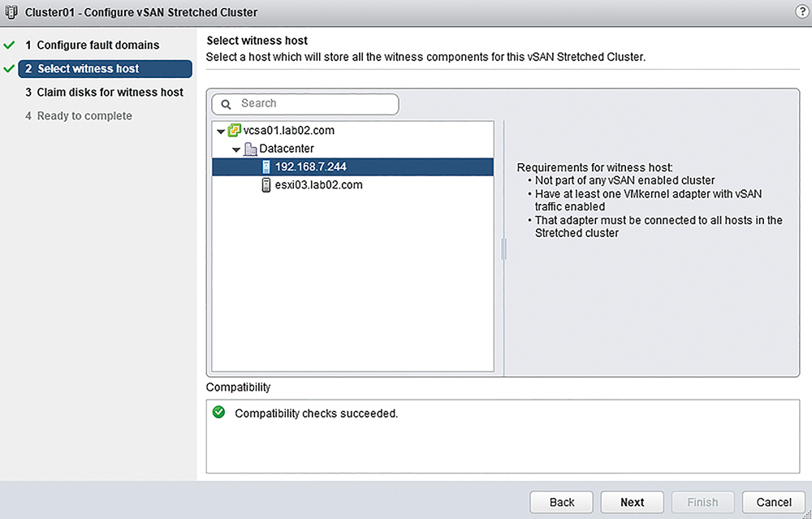Select the Datacenter tree row

coord(352,149)
